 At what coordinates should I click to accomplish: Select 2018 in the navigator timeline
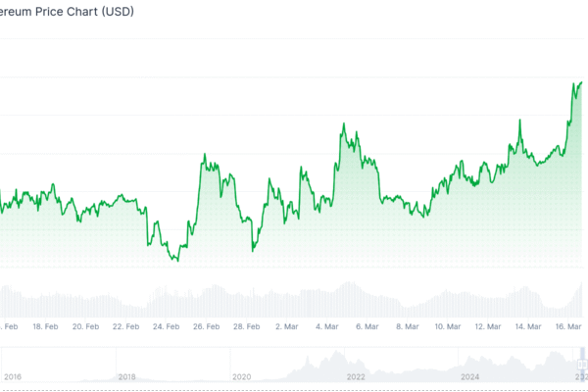click(126, 376)
